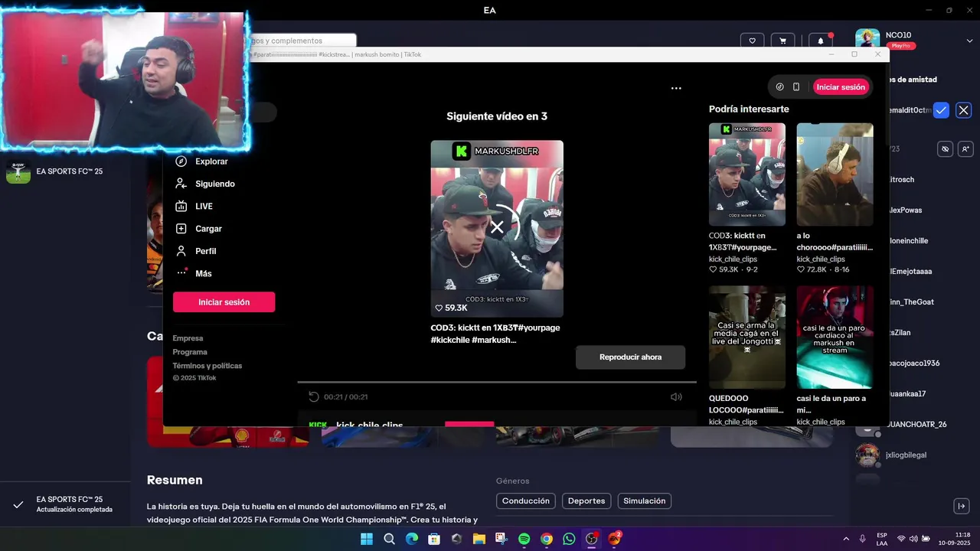Image resolution: width=980 pixels, height=551 pixels.
Task: Open the EA app shopping cart
Action: 782,41
